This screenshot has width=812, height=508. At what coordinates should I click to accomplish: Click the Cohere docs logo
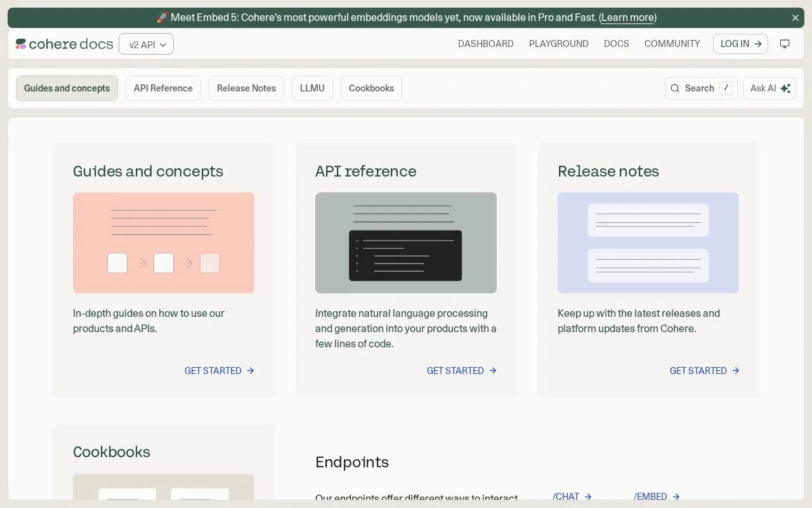point(64,44)
